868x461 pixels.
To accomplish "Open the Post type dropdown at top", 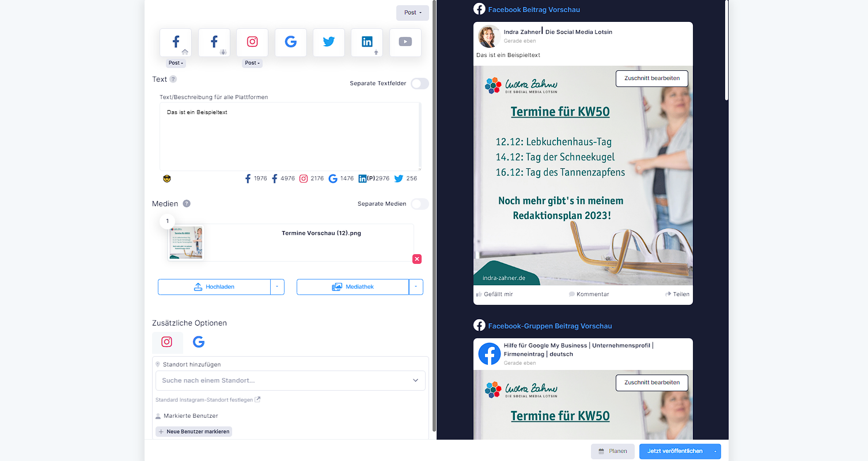I will tap(412, 13).
